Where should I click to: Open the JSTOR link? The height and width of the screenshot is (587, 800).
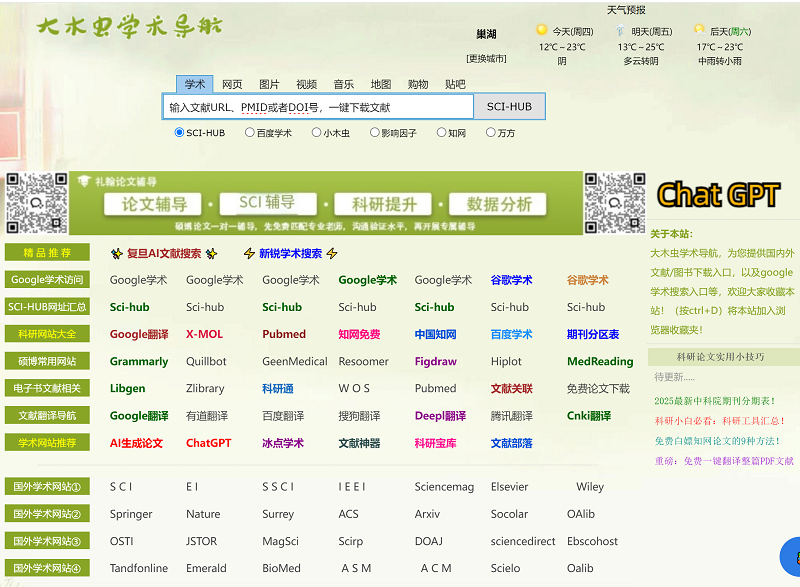coord(202,541)
